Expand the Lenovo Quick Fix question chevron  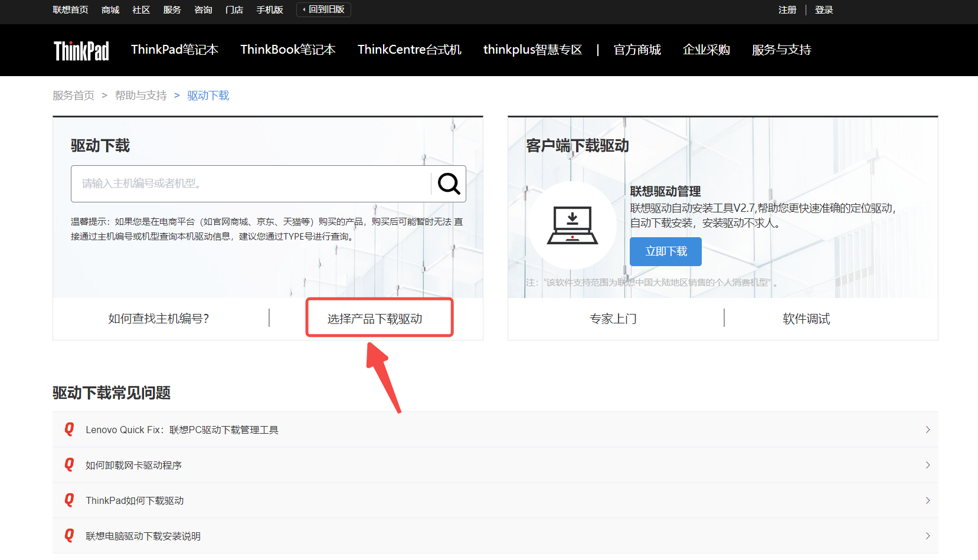(927, 430)
